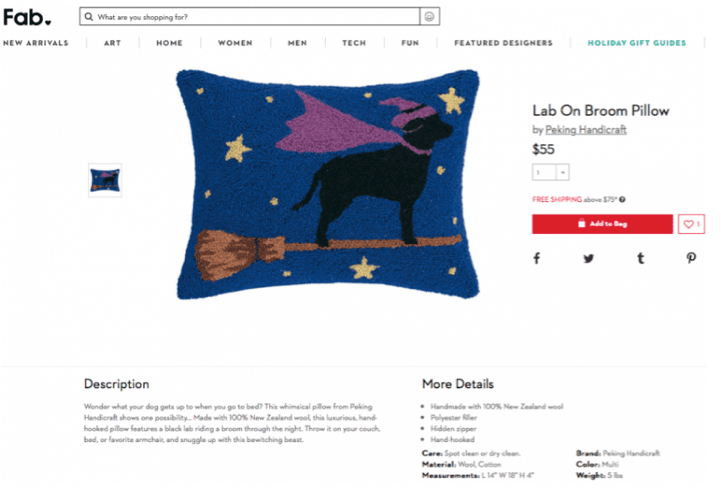Image resolution: width=721 pixels, height=493 pixels.
Task: Click the search magnifier icon
Action: (89, 17)
